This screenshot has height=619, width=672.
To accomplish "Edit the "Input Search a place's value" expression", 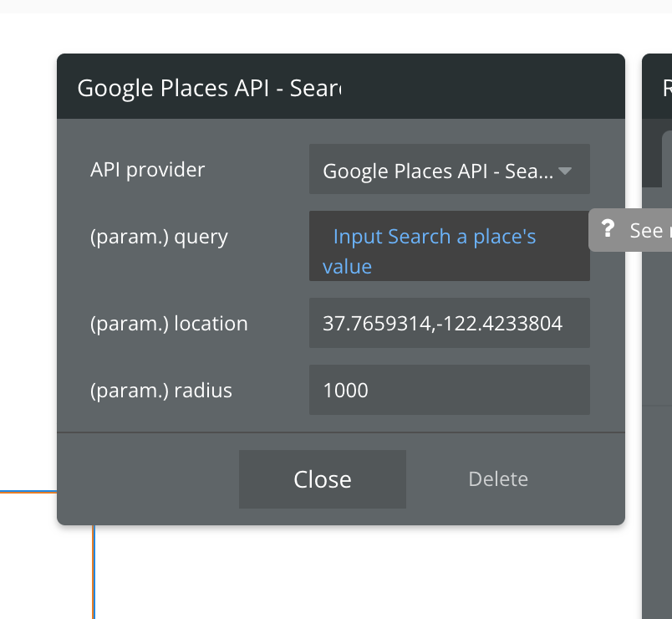I will point(433,238).
